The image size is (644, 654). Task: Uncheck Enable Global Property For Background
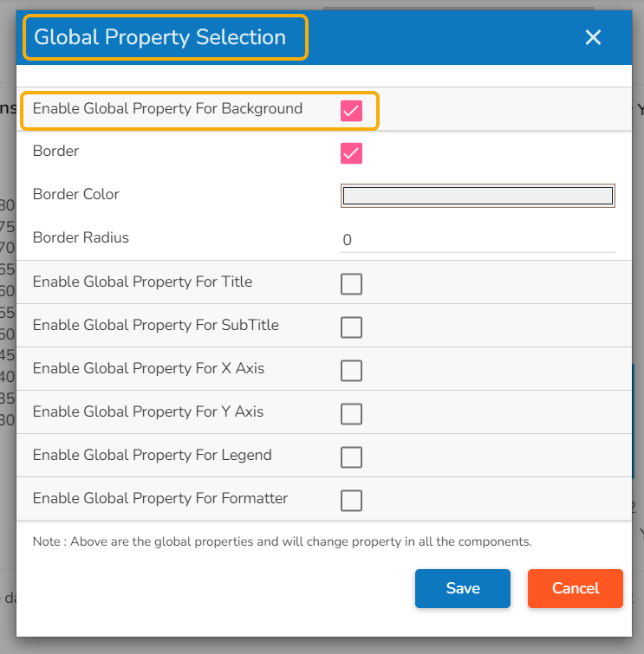coord(351,110)
